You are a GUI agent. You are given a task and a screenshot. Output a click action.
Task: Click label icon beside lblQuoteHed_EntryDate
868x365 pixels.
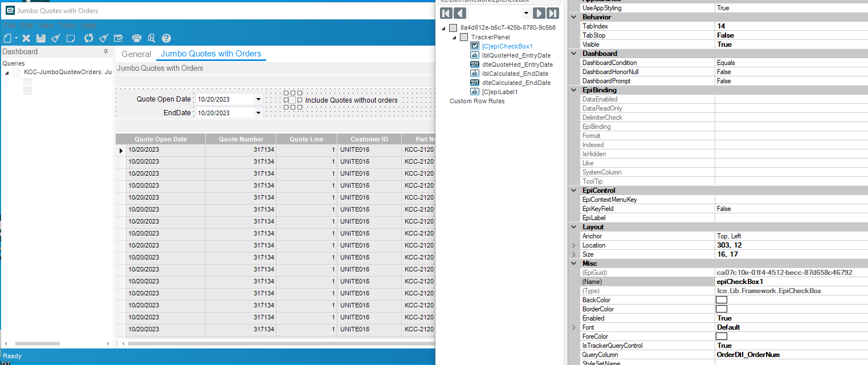coord(474,55)
